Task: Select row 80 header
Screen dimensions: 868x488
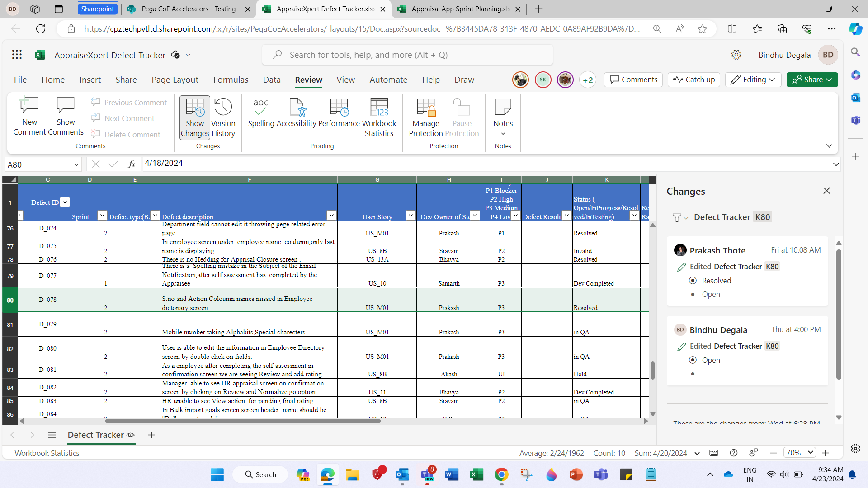Action: (x=10, y=300)
